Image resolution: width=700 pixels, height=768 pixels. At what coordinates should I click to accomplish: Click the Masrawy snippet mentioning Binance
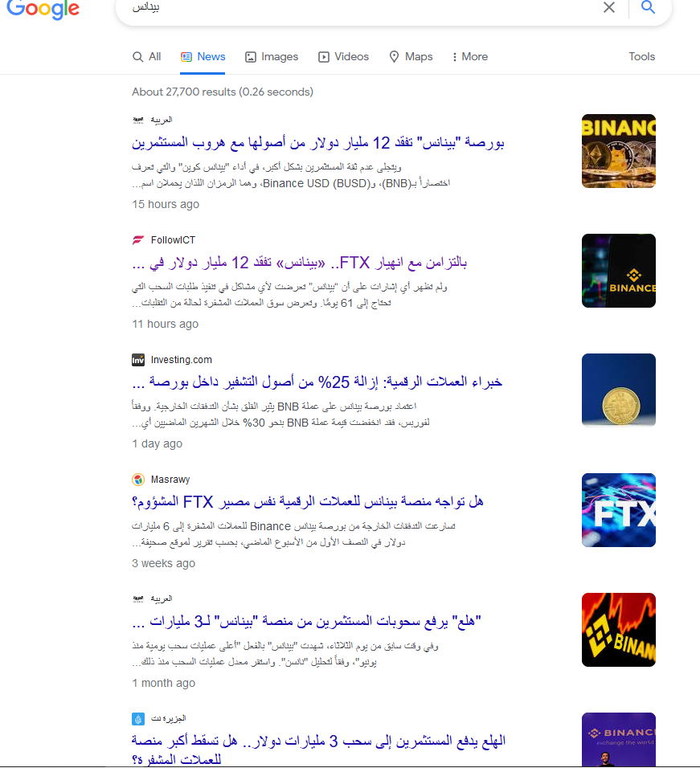[x=293, y=534]
